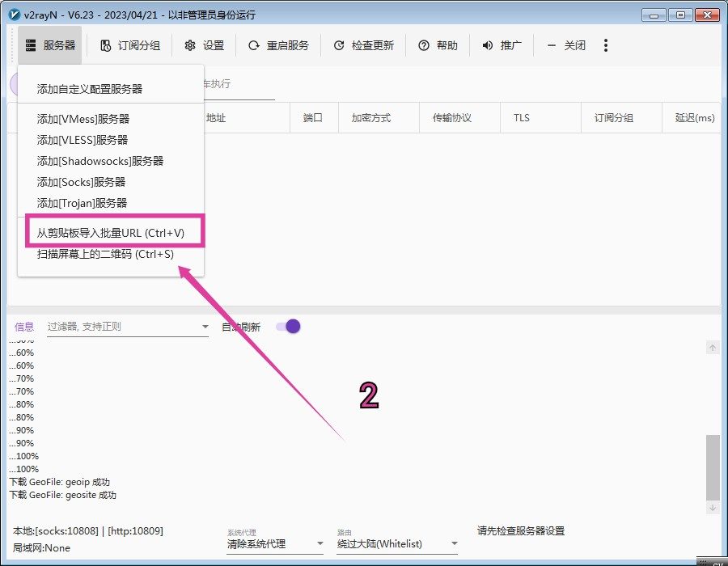The width and height of the screenshot is (728, 566).
Task: Open 推广 toolbar label
Action: point(511,45)
